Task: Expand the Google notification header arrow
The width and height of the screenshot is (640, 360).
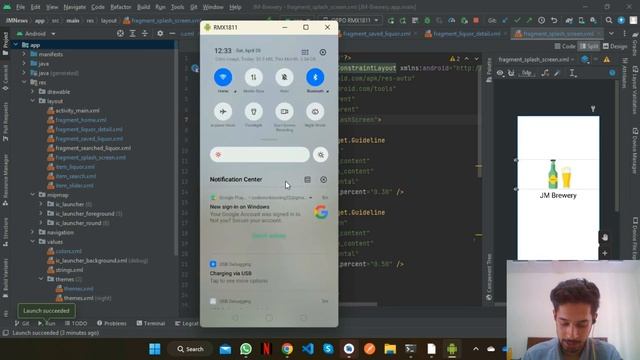Action: (311, 198)
